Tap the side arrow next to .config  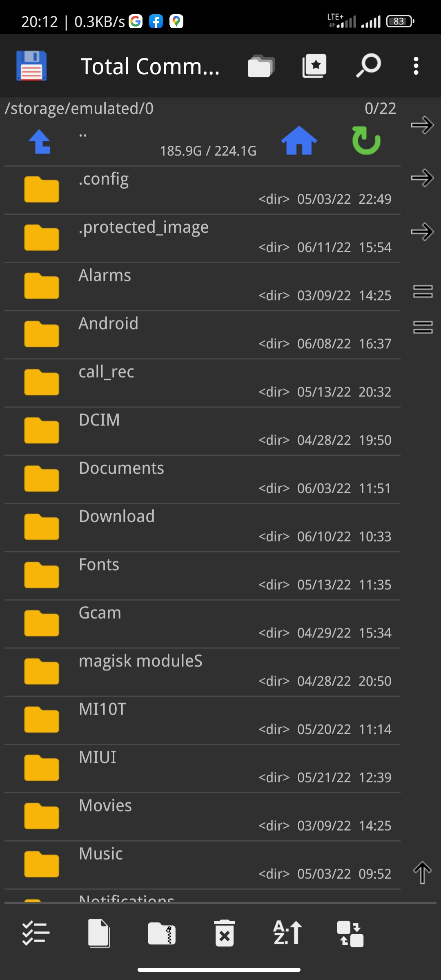point(422,178)
